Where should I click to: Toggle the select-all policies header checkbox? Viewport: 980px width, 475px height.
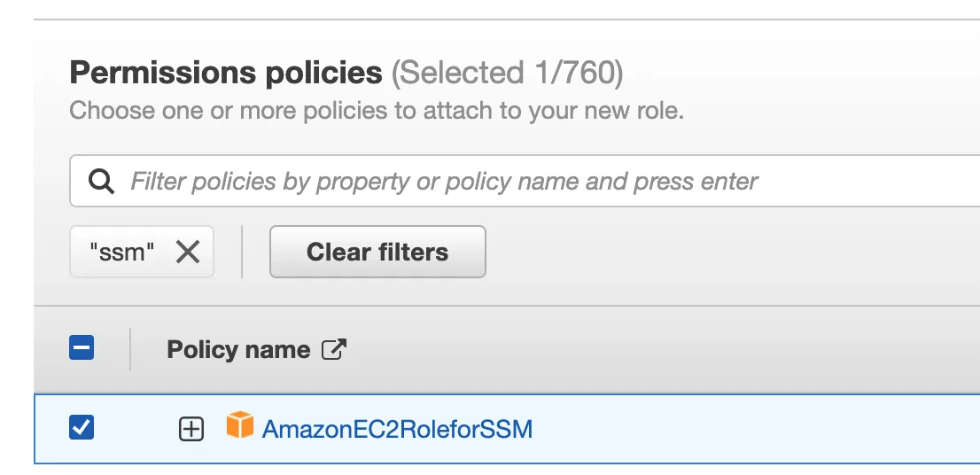click(x=82, y=347)
